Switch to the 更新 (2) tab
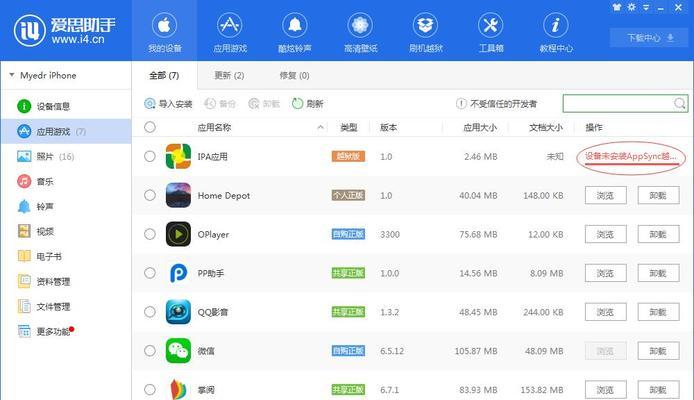The image size is (694, 400). pyautogui.click(x=229, y=76)
